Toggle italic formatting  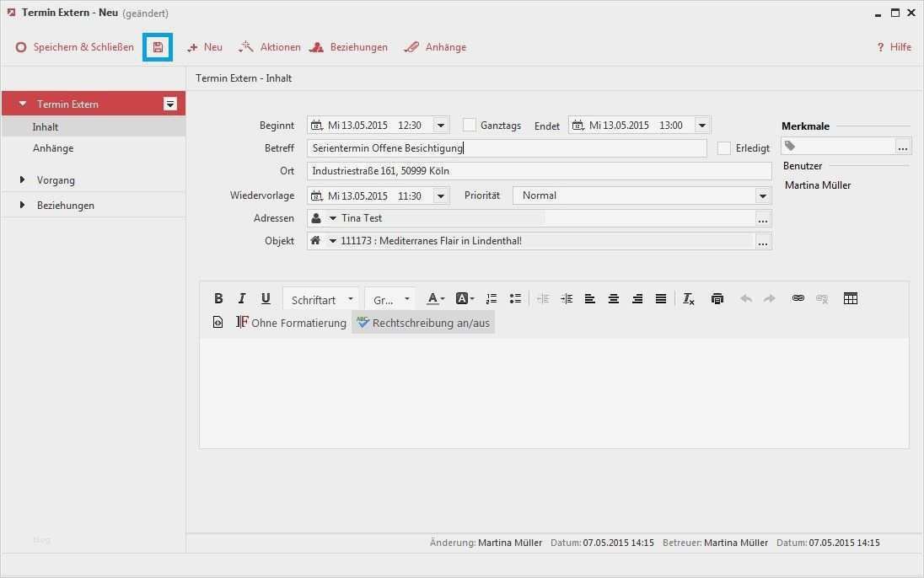click(x=242, y=299)
